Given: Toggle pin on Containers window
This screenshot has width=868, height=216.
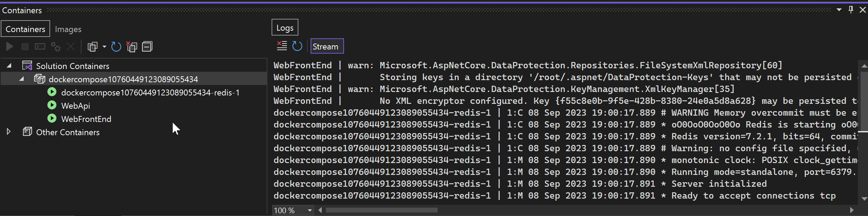Looking at the screenshot, I should pos(851,10).
